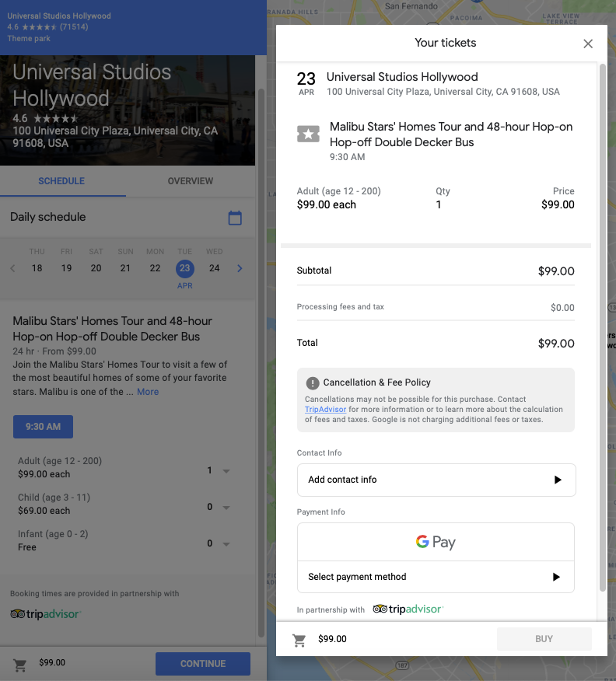616x681 pixels.
Task: Click the Google Pay logo
Action: pos(436,542)
